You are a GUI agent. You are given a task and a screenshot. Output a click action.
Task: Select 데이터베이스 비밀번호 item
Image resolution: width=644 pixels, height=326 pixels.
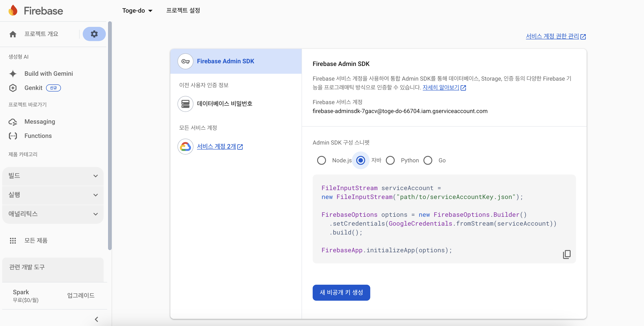point(224,103)
